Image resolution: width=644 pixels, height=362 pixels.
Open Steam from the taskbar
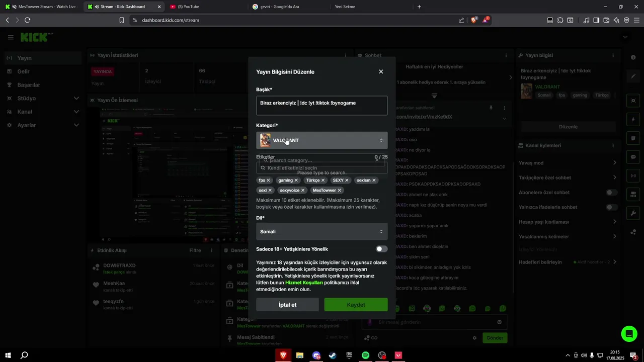pyautogui.click(x=333, y=355)
